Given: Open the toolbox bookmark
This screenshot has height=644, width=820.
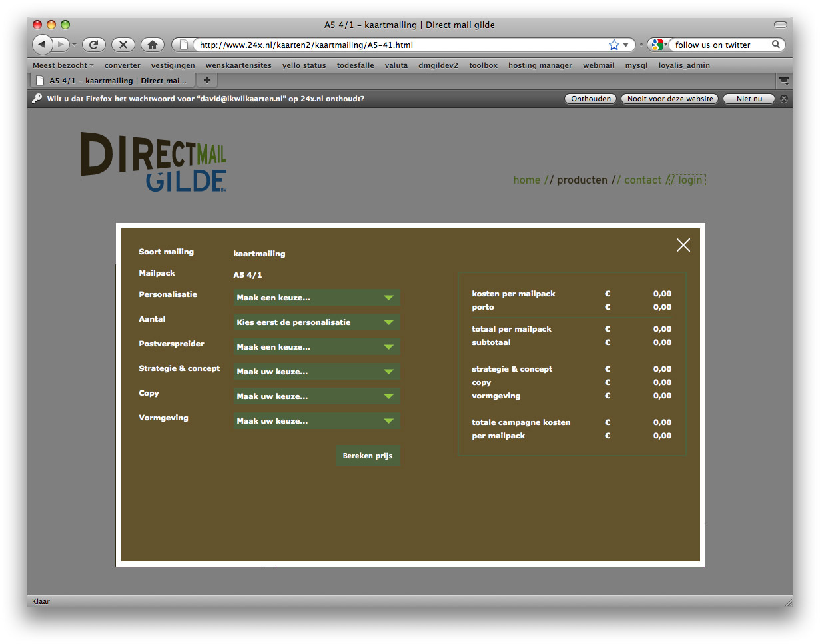Looking at the screenshot, I should (x=483, y=65).
